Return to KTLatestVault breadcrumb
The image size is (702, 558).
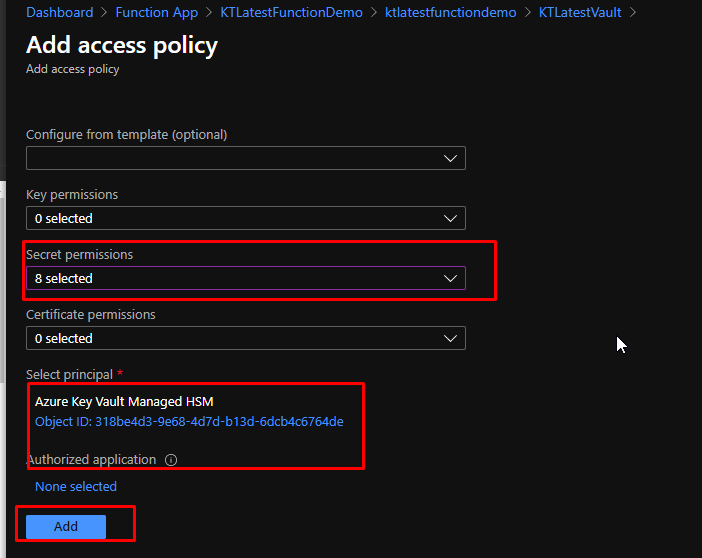tap(580, 12)
